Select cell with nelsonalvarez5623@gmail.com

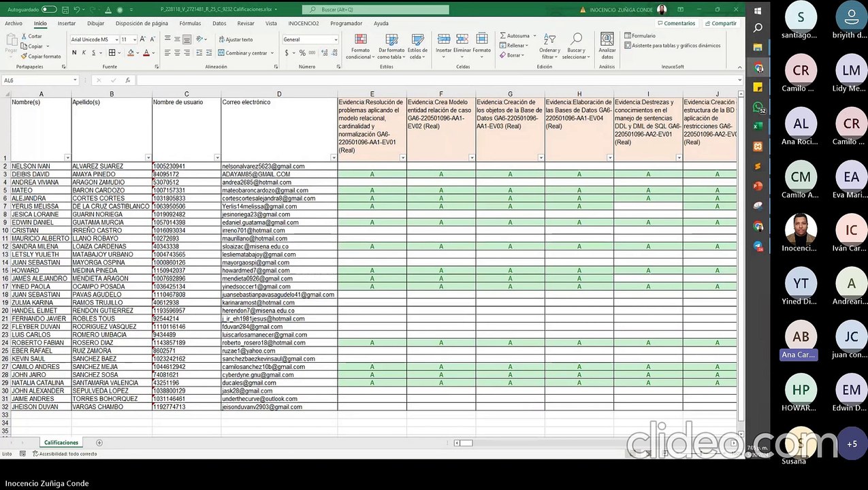[x=279, y=166]
